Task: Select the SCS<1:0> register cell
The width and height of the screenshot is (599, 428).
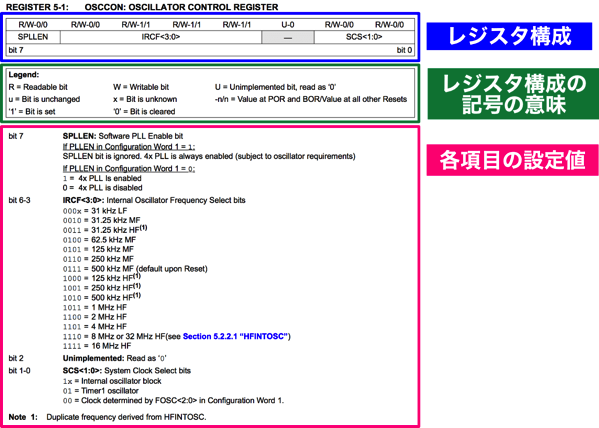Action: coord(364,37)
